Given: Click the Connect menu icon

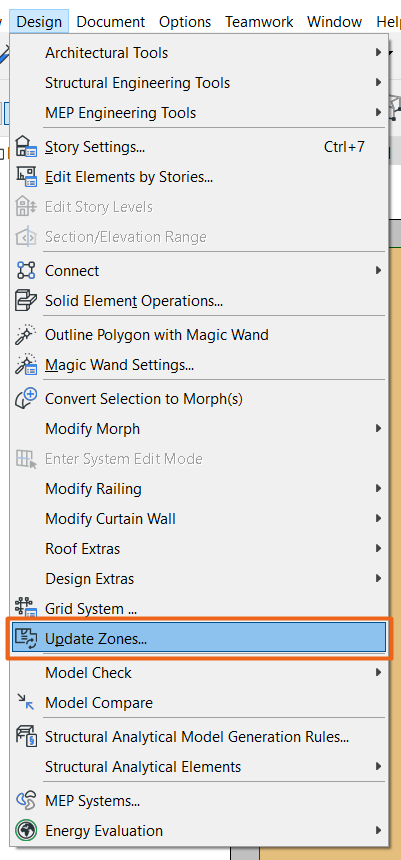Looking at the screenshot, I should point(26,271).
